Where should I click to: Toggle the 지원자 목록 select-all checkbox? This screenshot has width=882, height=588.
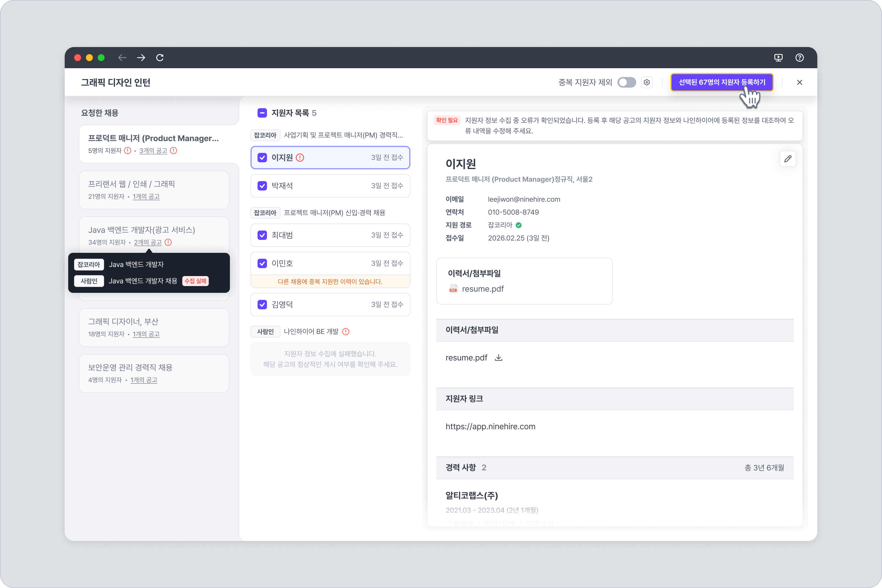pyautogui.click(x=262, y=113)
